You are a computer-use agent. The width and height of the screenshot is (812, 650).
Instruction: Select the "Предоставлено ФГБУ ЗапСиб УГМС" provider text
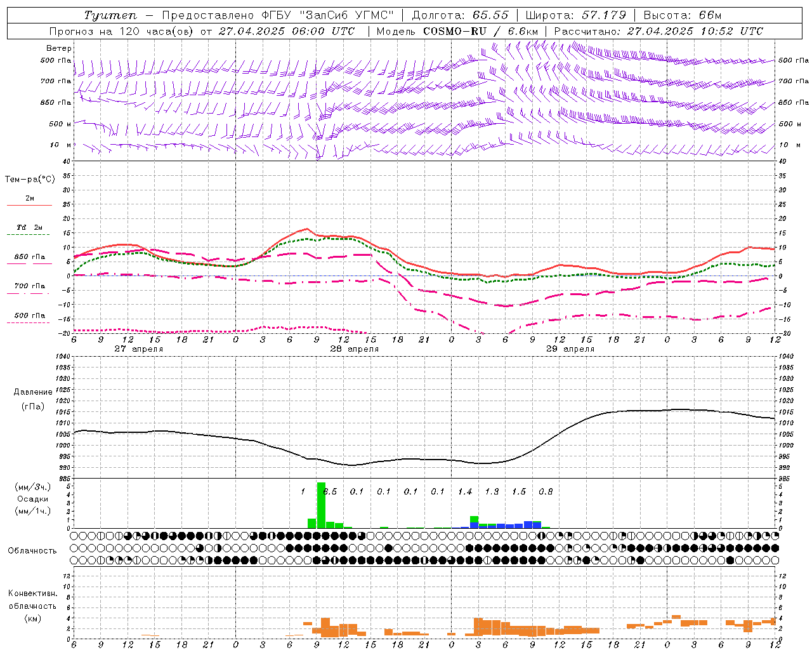pos(278,15)
